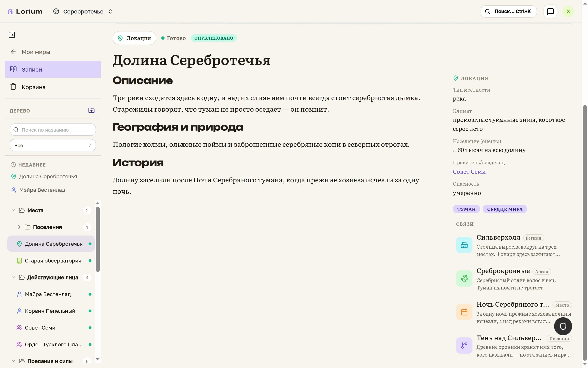Screen dimensions: 588x368
Task: Open the search field Поиск… Ctrl+K
Action: point(508,11)
